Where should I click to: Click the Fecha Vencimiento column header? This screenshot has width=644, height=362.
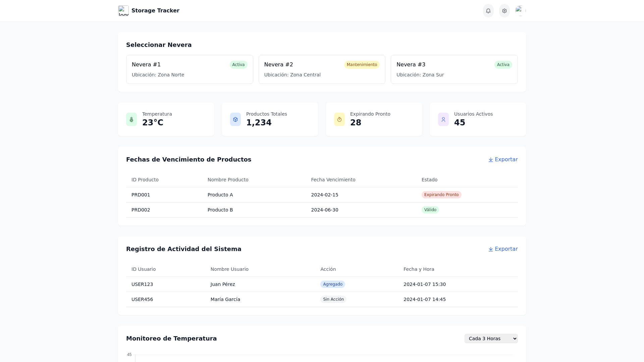333,180
